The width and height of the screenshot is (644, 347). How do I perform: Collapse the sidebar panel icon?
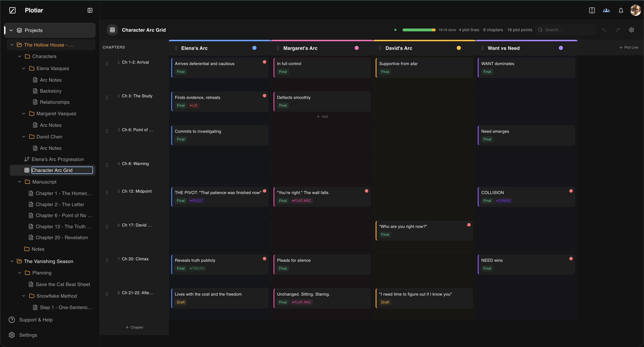click(x=90, y=10)
